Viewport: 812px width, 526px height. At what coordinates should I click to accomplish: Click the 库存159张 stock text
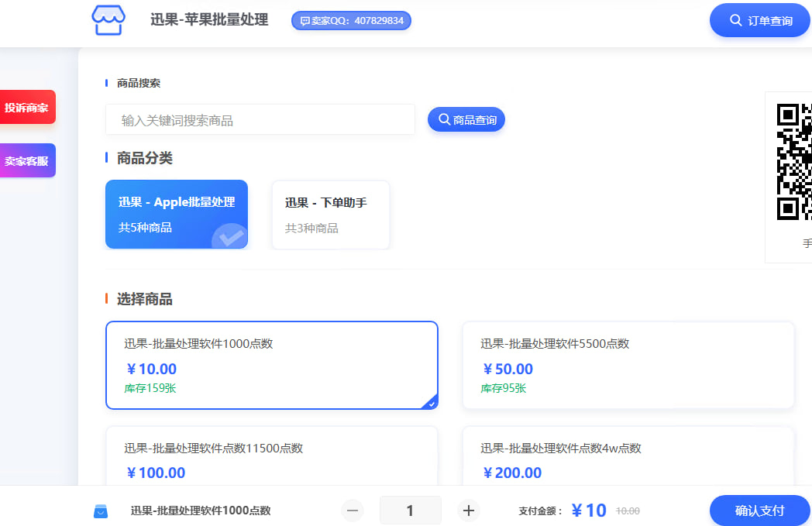pyautogui.click(x=150, y=388)
